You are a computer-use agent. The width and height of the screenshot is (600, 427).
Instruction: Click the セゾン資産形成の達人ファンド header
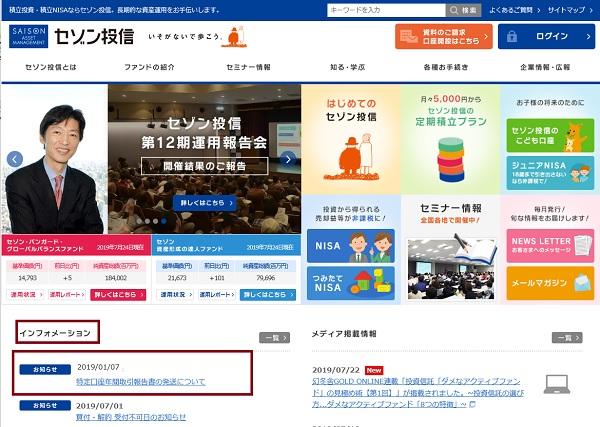tap(226, 245)
